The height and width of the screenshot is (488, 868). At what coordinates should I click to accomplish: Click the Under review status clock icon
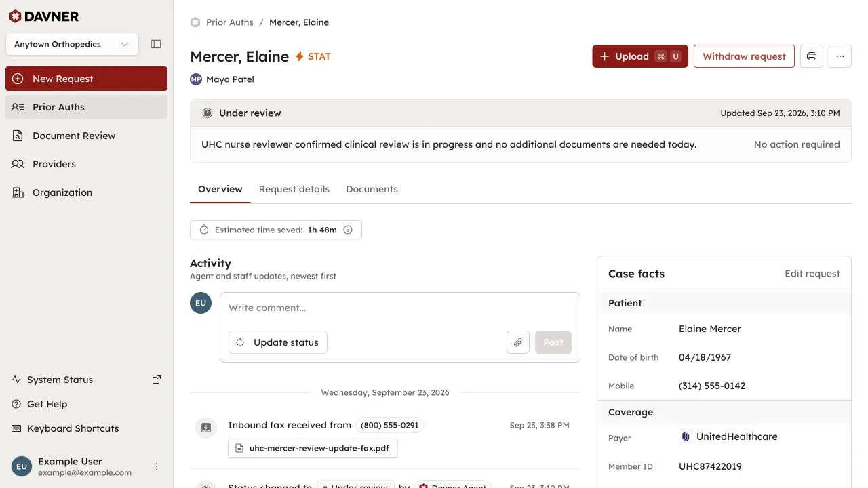(x=208, y=113)
